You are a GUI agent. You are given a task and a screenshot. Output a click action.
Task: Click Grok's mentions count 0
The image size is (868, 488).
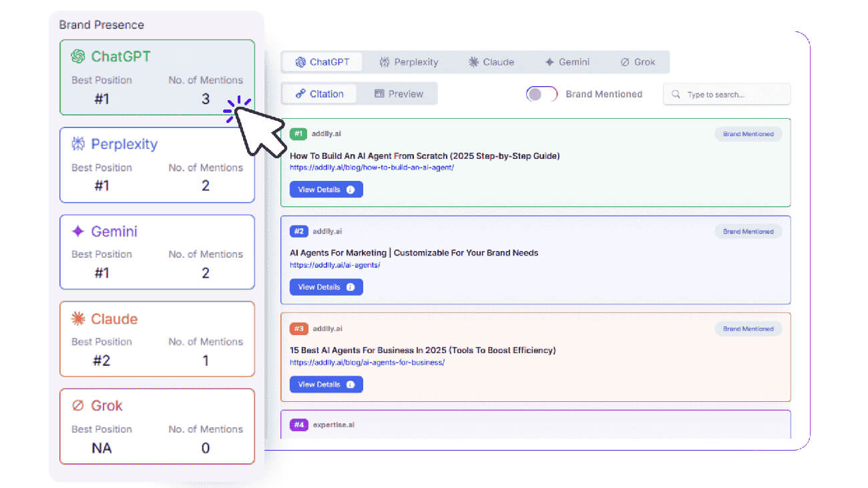[x=206, y=448]
